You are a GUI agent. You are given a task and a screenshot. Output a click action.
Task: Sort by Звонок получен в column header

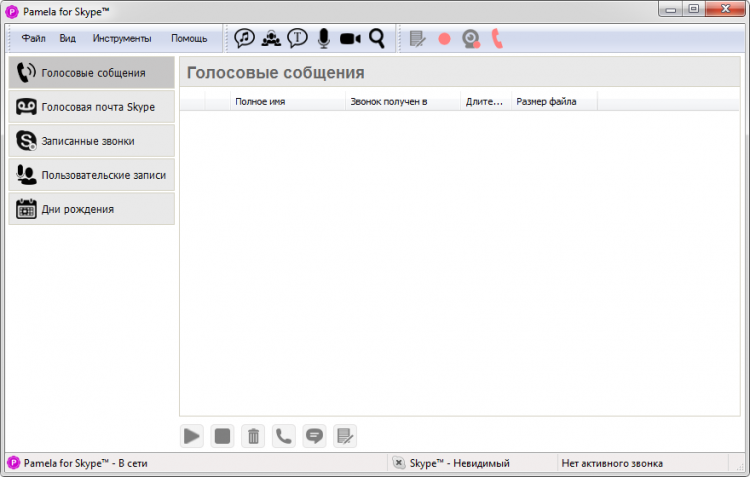(x=403, y=101)
